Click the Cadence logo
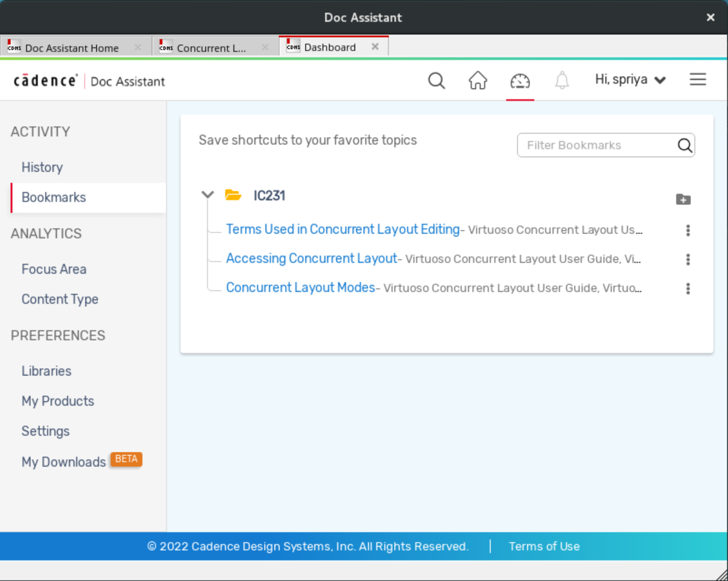Screen dimensions: 728x581 tap(45, 81)
